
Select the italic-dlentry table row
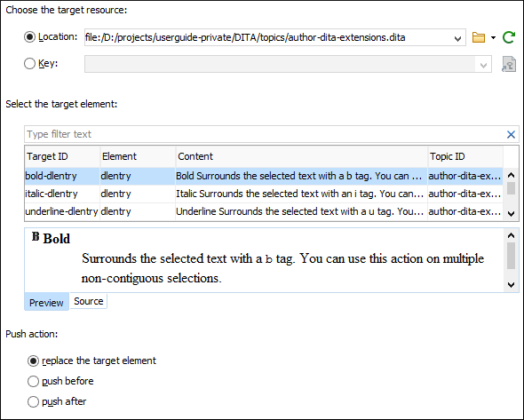[264, 194]
